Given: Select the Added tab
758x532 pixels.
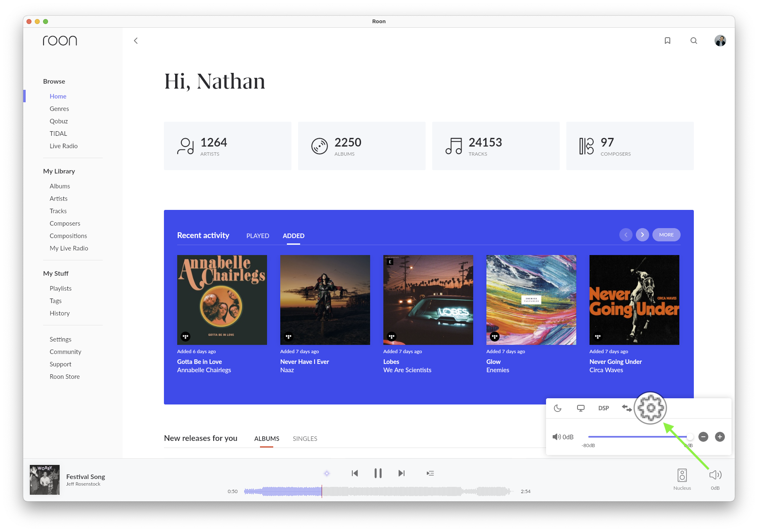Looking at the screenshot, I should tap(294, 236).
